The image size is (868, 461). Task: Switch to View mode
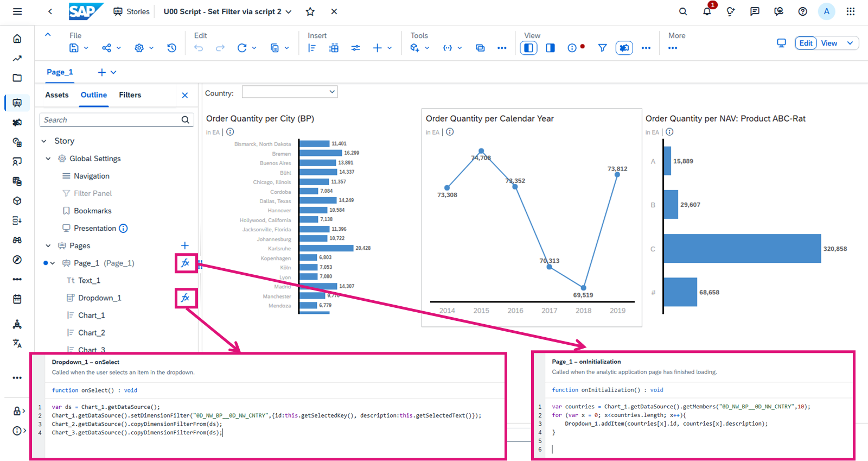(x=829, y=43)
